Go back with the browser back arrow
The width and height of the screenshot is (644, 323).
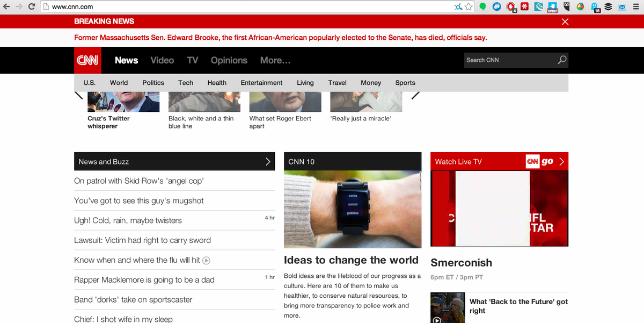pos(6,7)
